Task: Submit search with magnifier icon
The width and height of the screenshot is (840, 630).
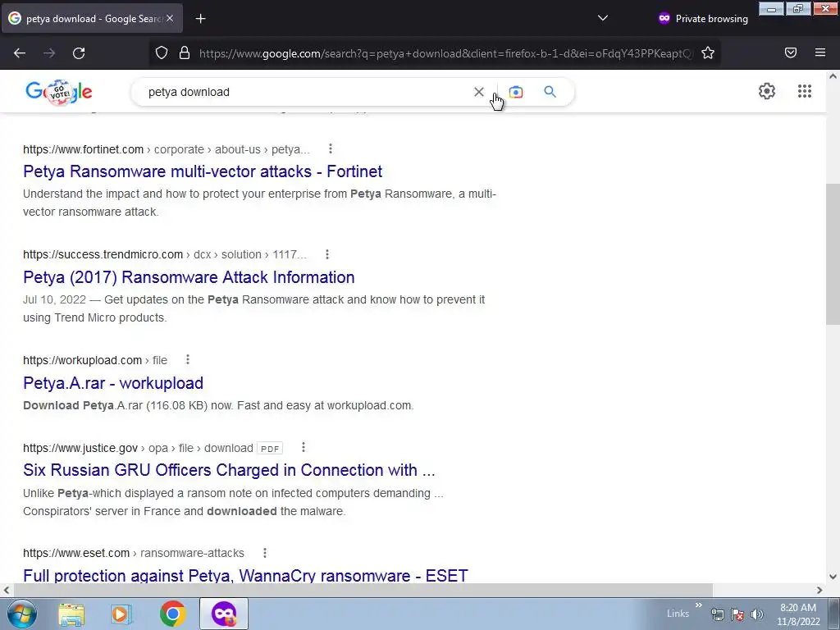Action: pos(550,92)
